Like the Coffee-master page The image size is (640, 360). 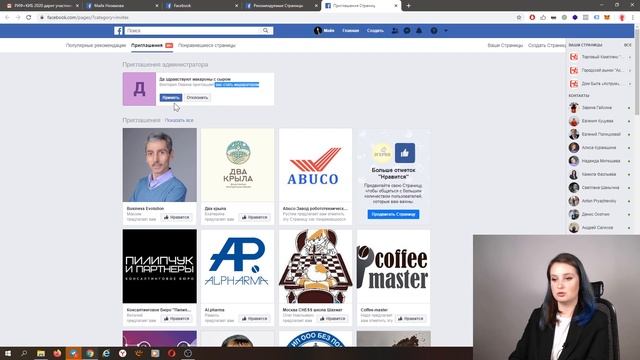pos(410,318)
